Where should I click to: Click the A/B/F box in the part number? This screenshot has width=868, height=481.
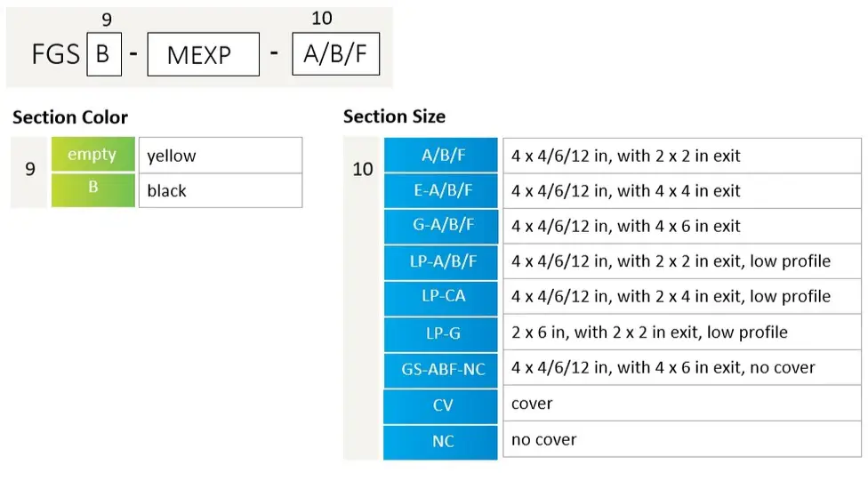coord(335,54)
